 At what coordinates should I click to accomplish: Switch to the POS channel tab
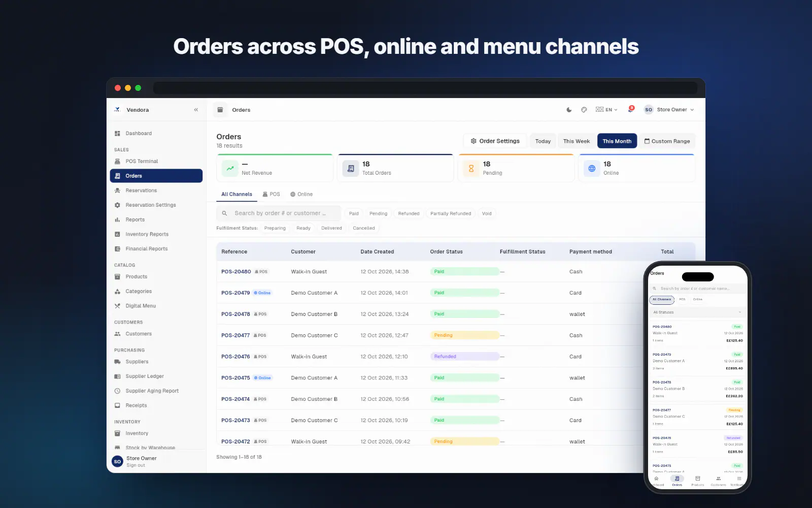click(271, 195)
